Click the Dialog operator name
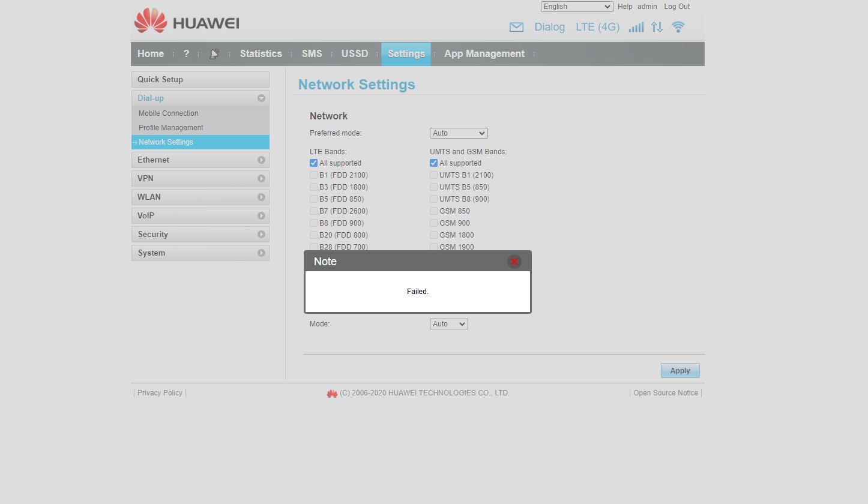The height and width of the screenshot is (504, 868). pos(550,27)
